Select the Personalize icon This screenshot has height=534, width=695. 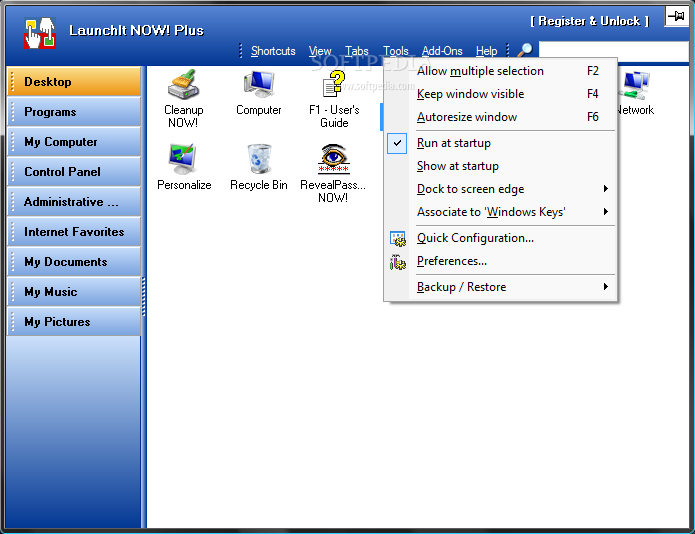tap(183, 159)
